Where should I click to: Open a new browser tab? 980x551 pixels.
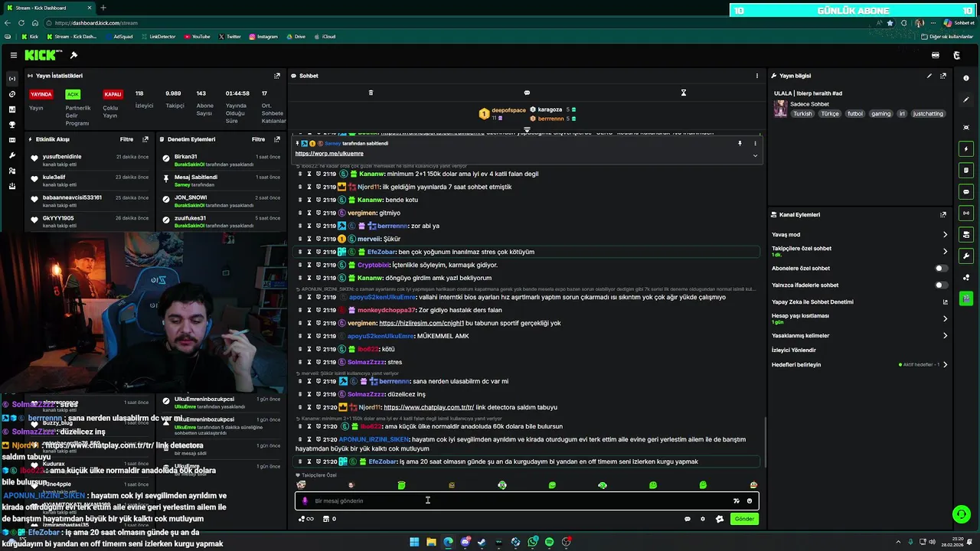pos(103,8)
